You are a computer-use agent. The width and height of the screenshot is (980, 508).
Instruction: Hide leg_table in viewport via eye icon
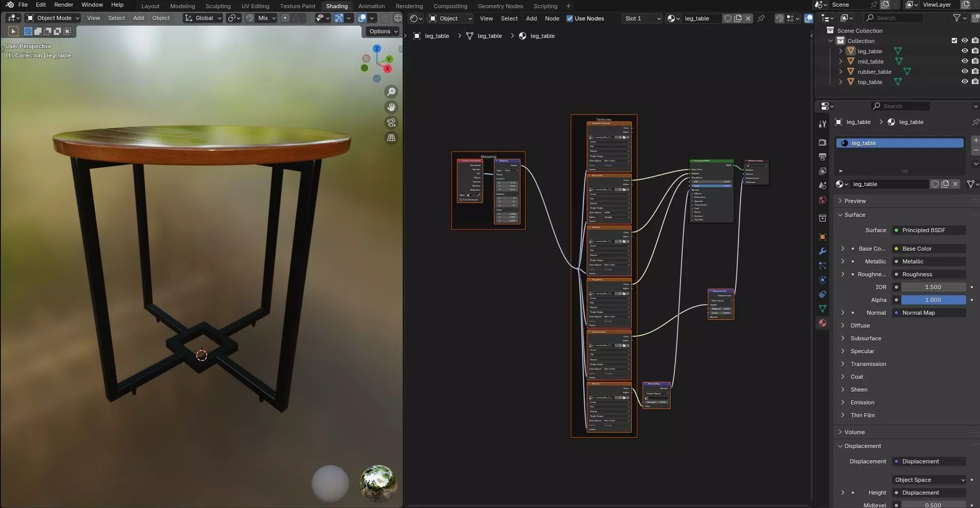965,51
